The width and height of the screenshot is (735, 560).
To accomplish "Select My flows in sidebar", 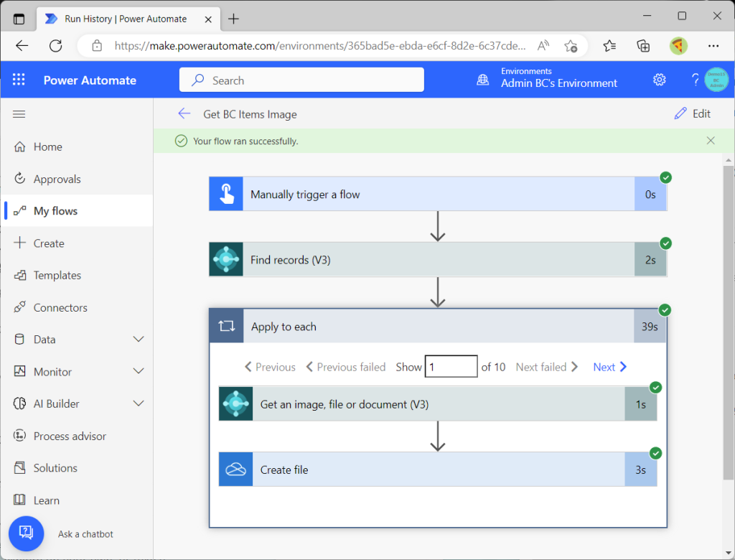I will pos(77,211).
